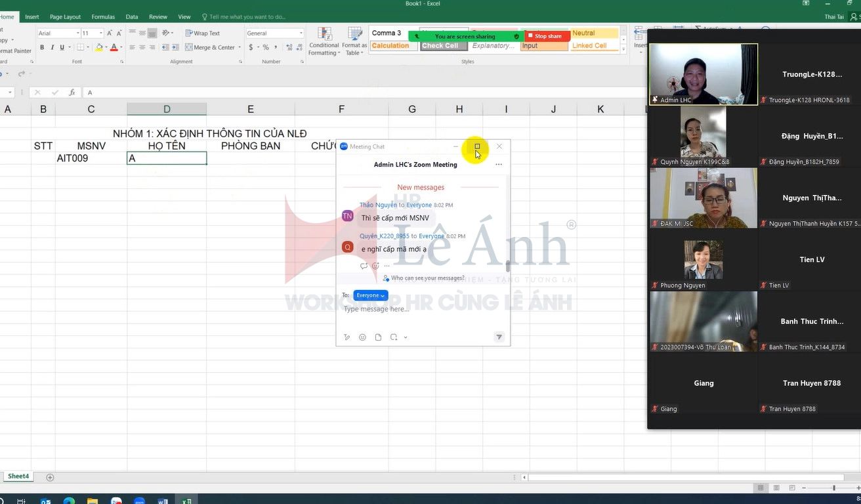Expand the General number format dropdown

[x=301, y=33]
